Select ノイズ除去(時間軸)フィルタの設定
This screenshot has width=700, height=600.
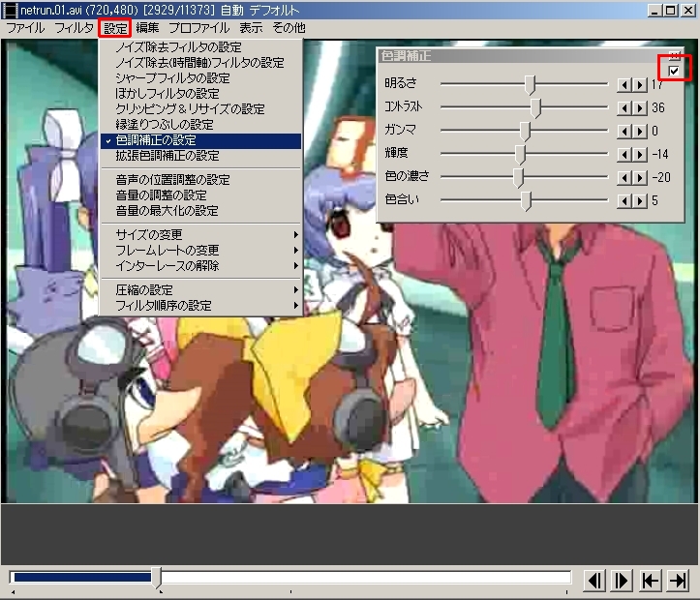tap(200, 63)
